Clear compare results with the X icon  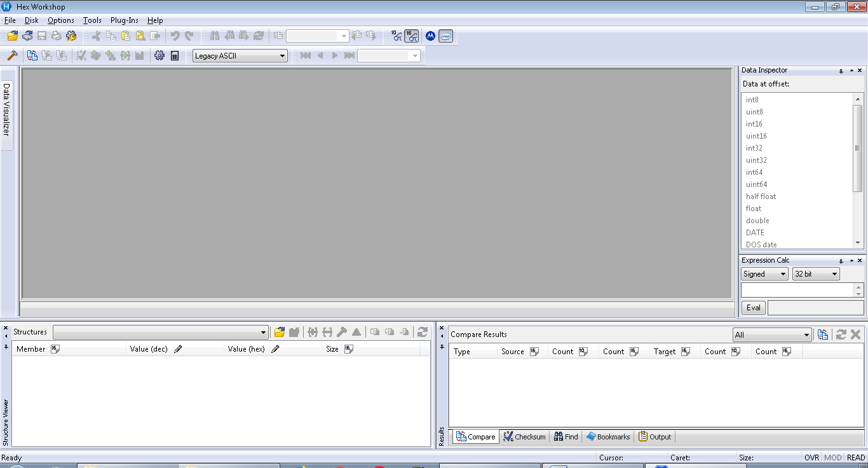point(855,334)
